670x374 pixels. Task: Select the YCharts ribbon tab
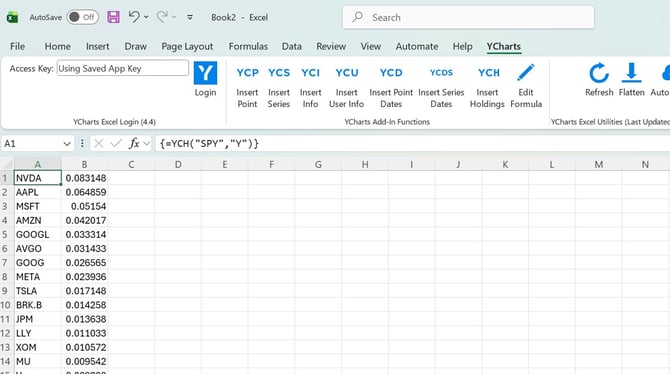pyautogui.click(x=504, y=46)
